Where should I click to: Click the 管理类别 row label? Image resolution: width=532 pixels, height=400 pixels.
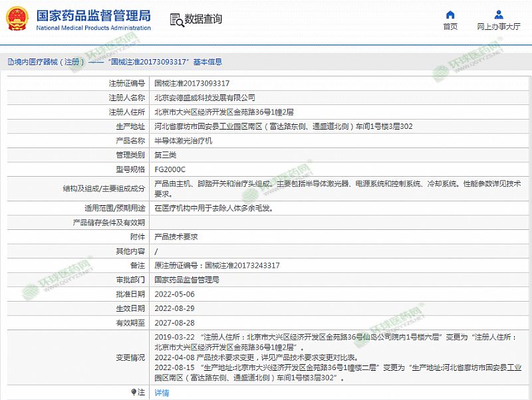coord(130,155)
